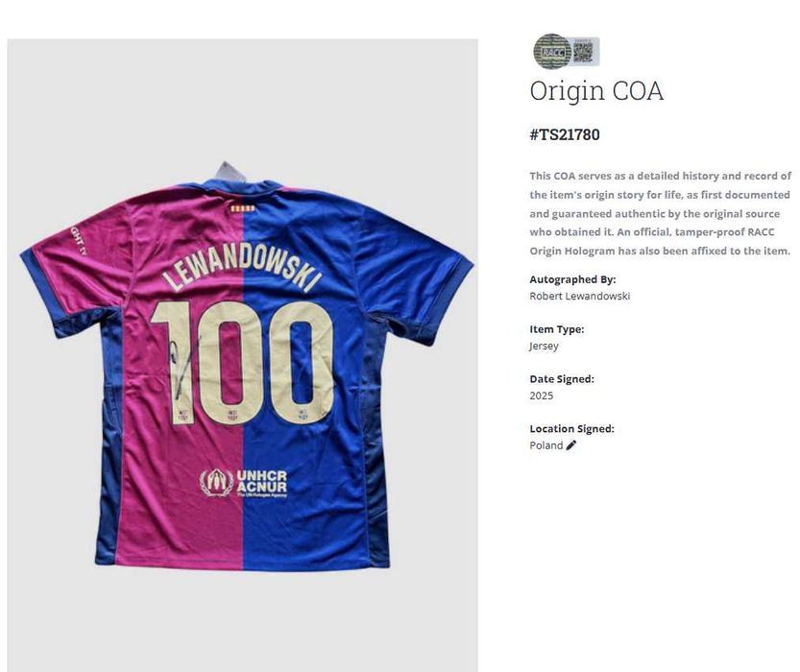The image size is (800, 672).
Task: Click the pencil edit icon beside Poland
Action: [570, 445]
